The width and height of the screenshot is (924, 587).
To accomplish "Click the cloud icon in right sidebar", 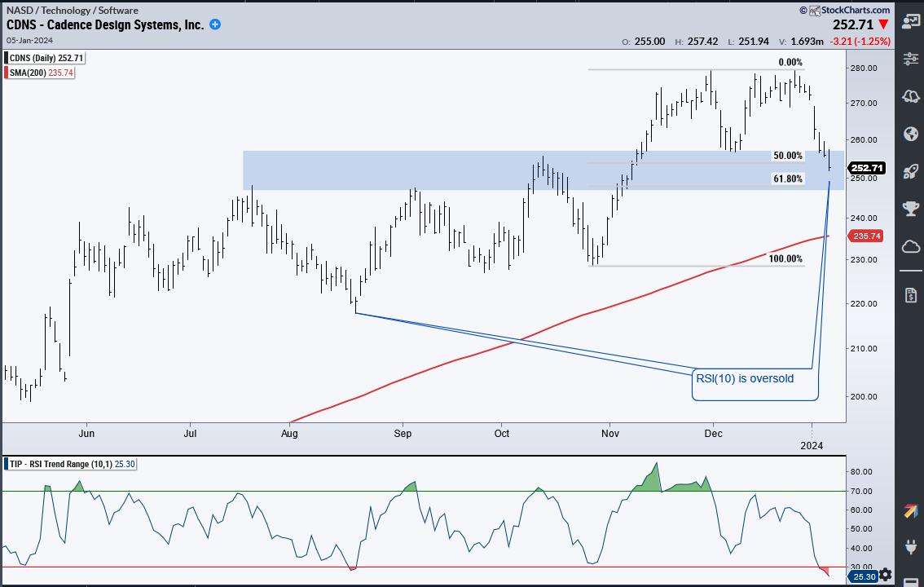I will 910,246.
